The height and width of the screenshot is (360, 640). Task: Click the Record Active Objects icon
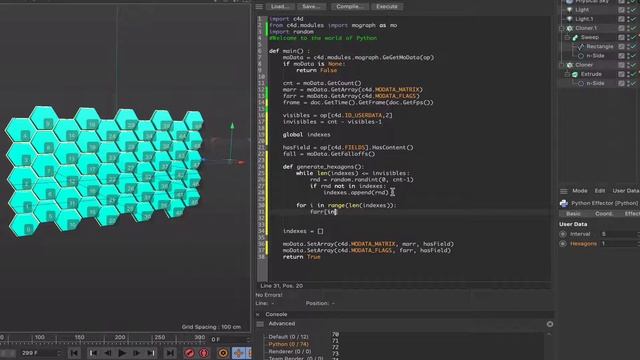point(189,353)
